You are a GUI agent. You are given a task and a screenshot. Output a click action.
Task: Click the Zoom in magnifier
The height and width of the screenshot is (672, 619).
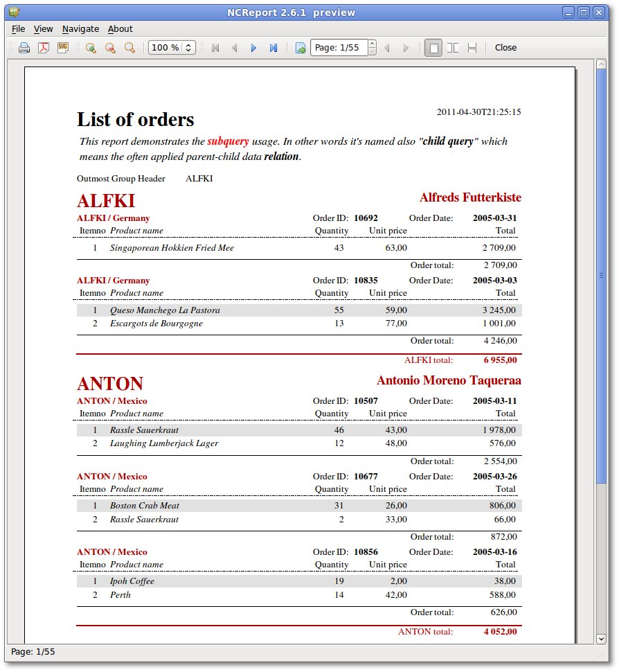tap(91, 48)
